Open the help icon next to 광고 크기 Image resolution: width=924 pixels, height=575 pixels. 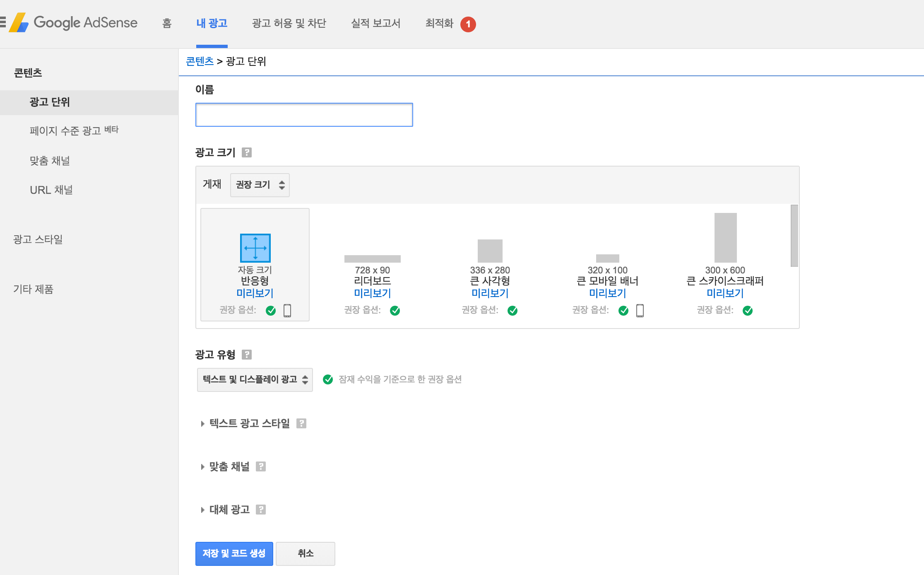[x=247, y=152]
